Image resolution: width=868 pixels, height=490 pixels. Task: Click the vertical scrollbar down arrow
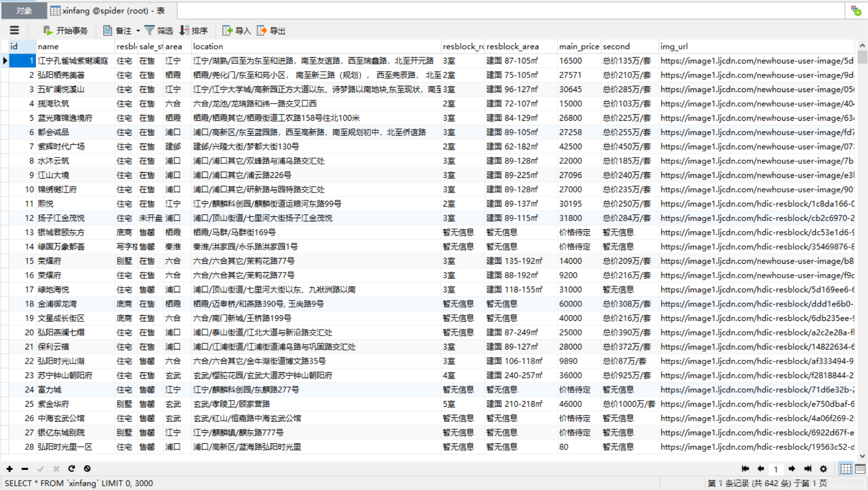click(x=862, y=456)
